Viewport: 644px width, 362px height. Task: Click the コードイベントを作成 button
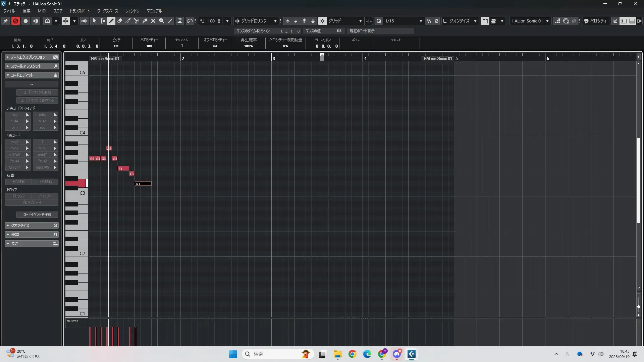37,215
